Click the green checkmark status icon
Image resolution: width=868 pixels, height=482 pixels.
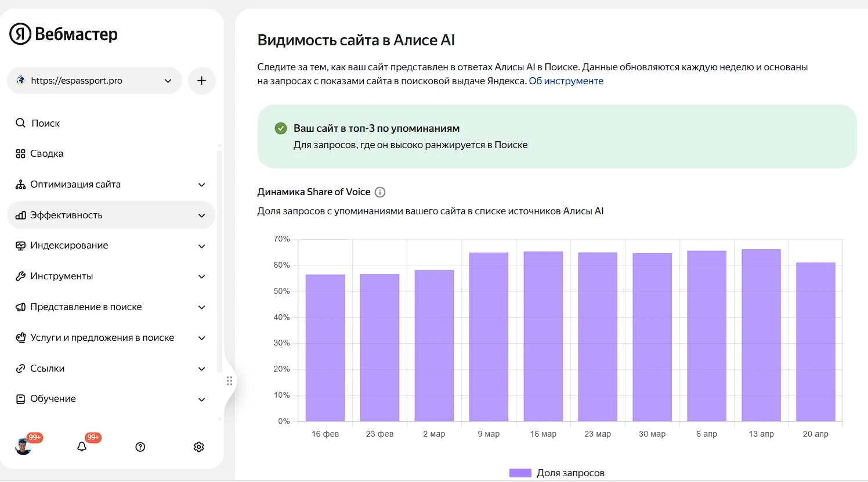click(281, 128)
